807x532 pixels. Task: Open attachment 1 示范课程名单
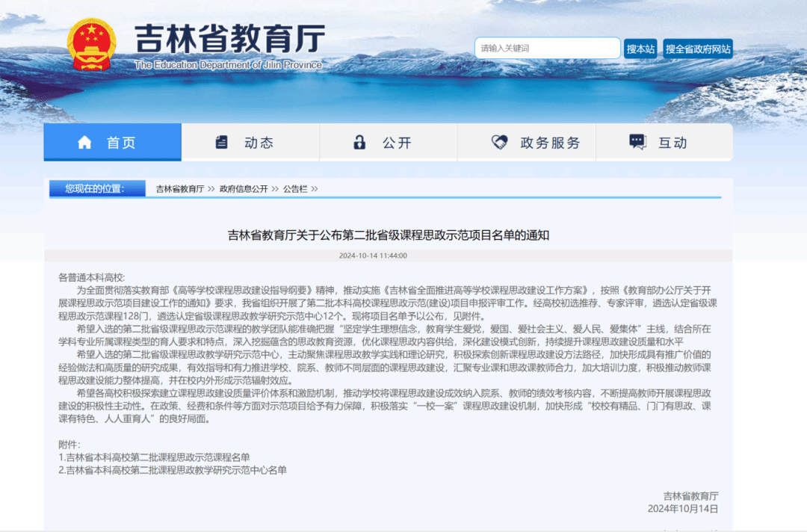(x=155, y=457)
